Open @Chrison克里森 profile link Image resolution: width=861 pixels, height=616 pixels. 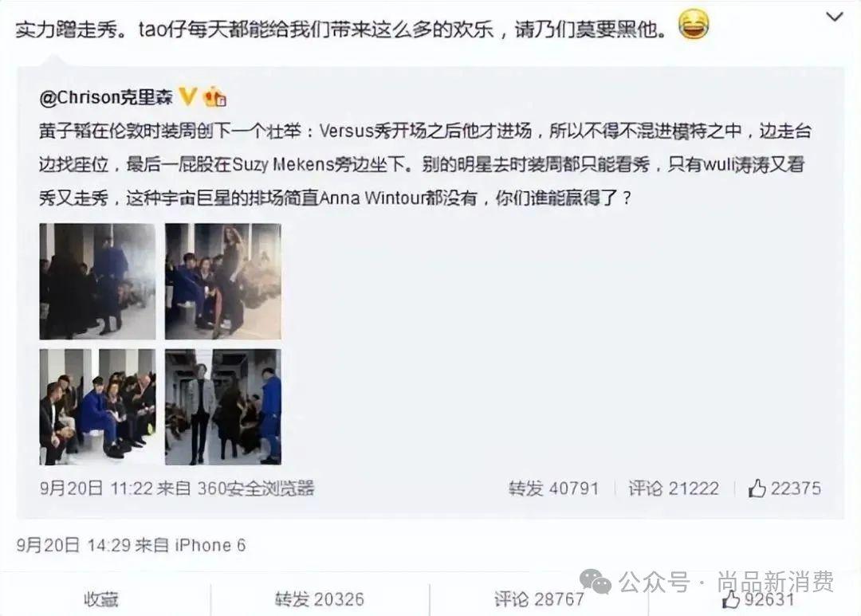click(x=106, y=97)
